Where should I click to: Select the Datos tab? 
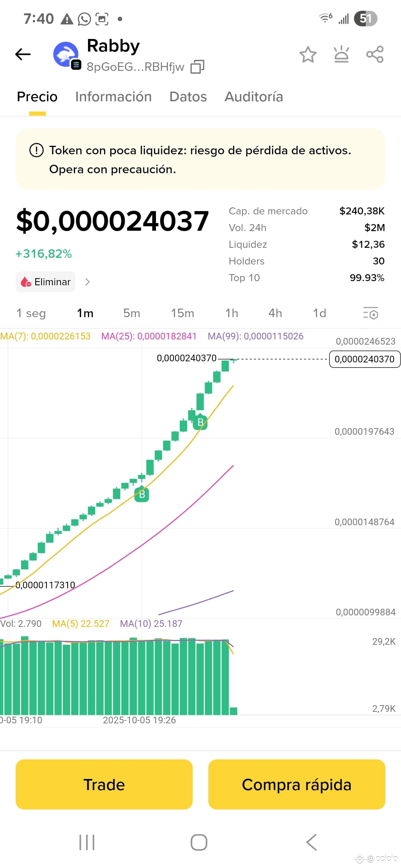pyautogui.click(x=188, y=97)
